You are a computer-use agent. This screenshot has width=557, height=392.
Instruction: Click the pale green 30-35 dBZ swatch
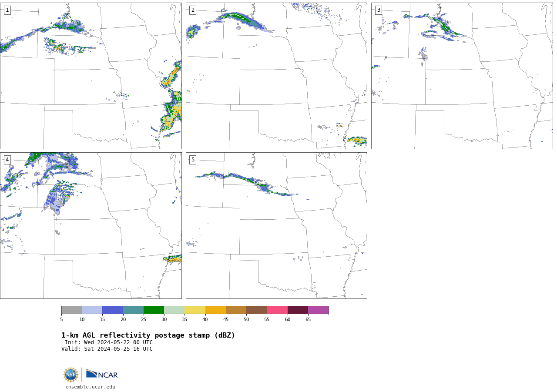(x=174, y=310)
